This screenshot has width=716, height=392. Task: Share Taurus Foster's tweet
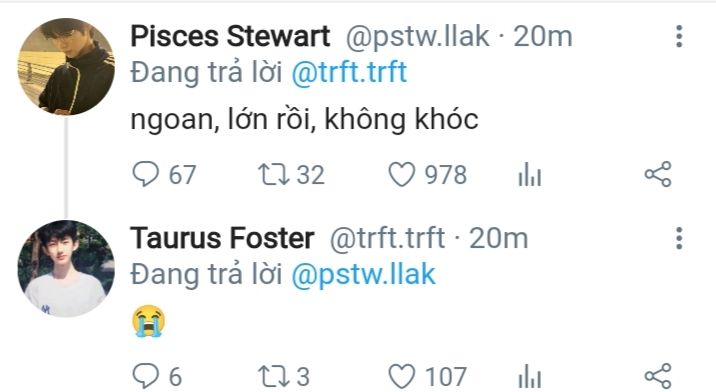658,376
